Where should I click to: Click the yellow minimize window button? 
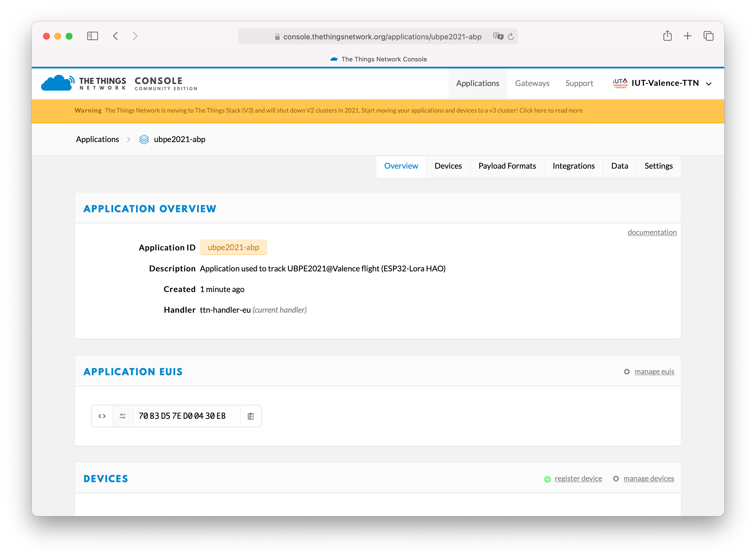[x=58, y=36]
